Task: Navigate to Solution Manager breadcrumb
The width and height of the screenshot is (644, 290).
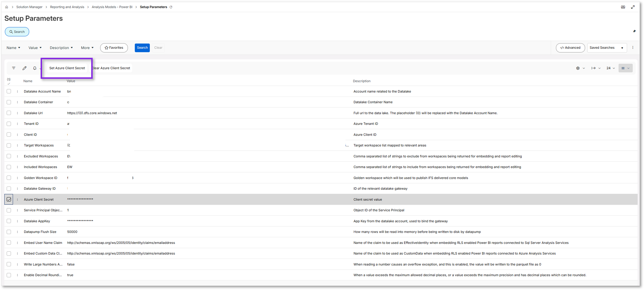Action: coord(29,7)
